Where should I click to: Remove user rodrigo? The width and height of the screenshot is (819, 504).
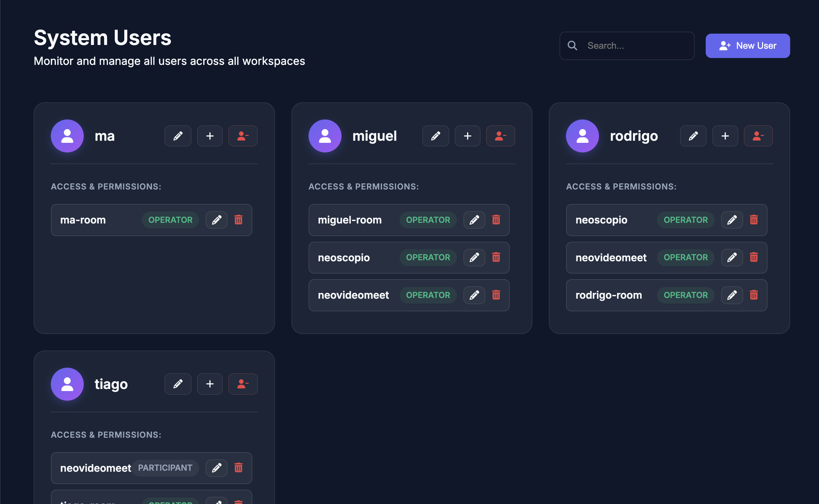point(758,136)
